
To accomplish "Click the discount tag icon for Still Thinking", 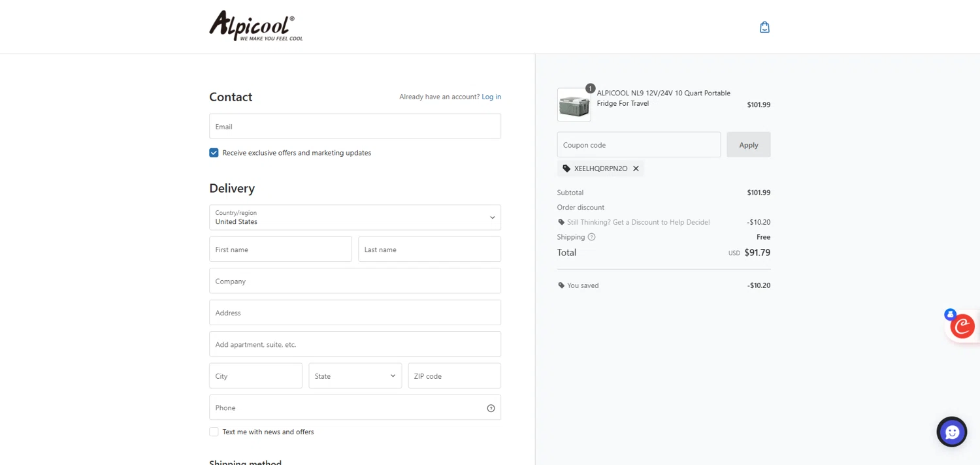I will 561,222.
